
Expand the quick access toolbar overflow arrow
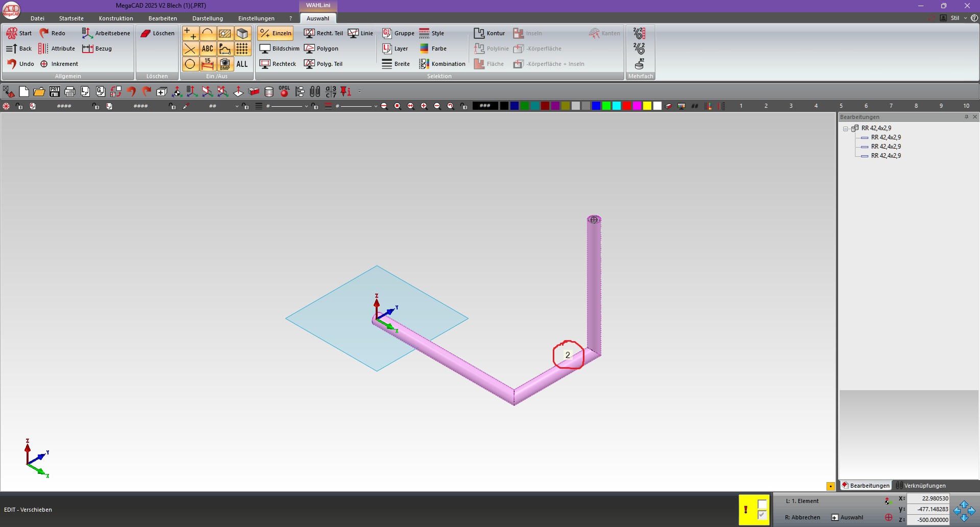[360, 91]
